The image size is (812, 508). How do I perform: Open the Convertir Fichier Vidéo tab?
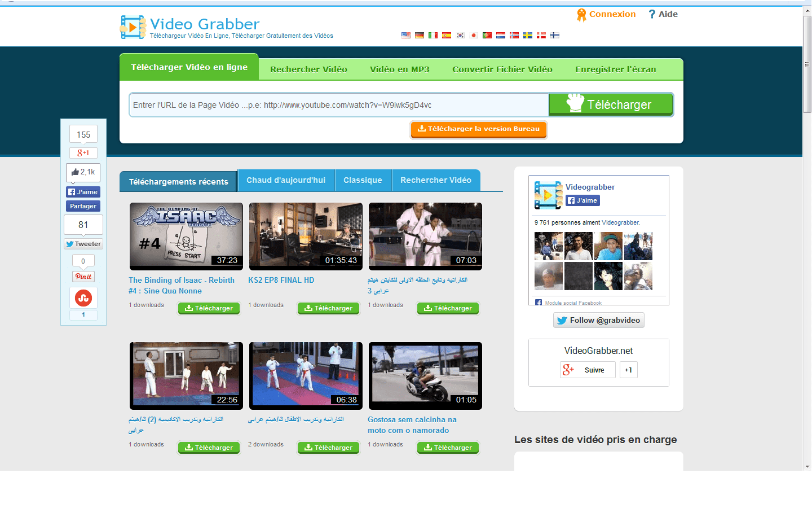point(502,69)
